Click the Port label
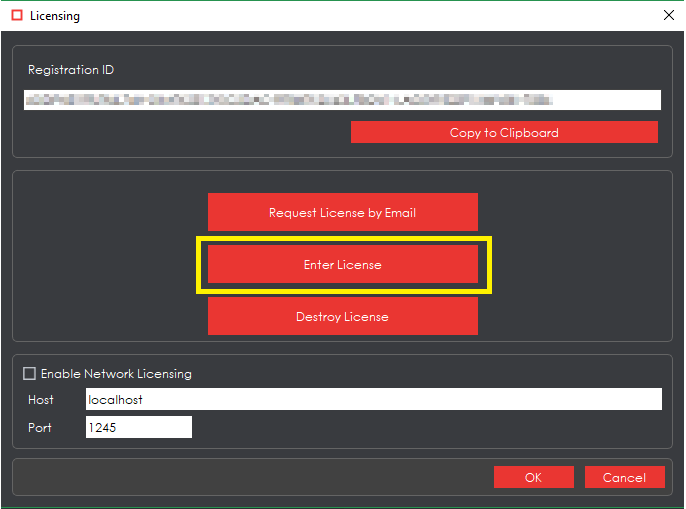This screenshot has height=509, width=686. pyautogui.click(x=40, y=427)
